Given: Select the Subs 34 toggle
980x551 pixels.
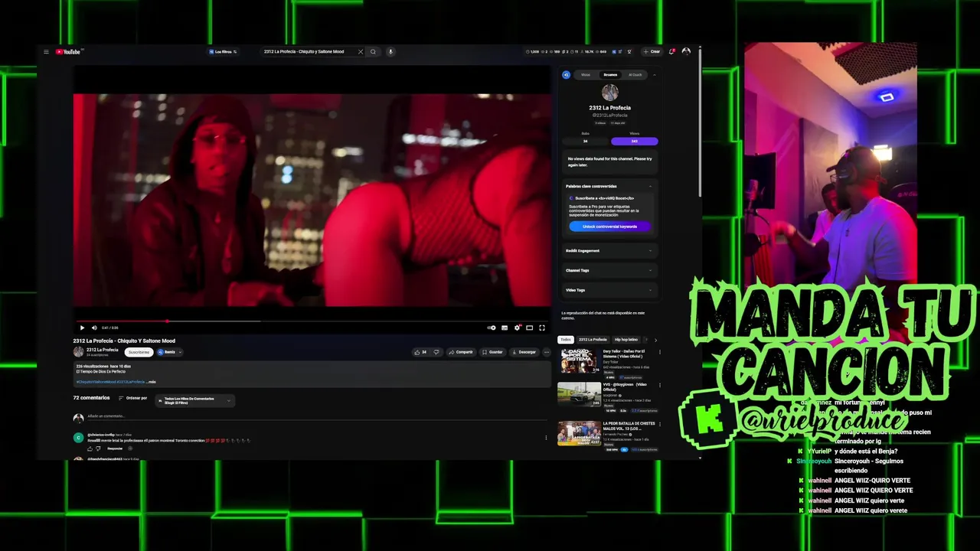Looking at the screenshot, I should point(586,141).
